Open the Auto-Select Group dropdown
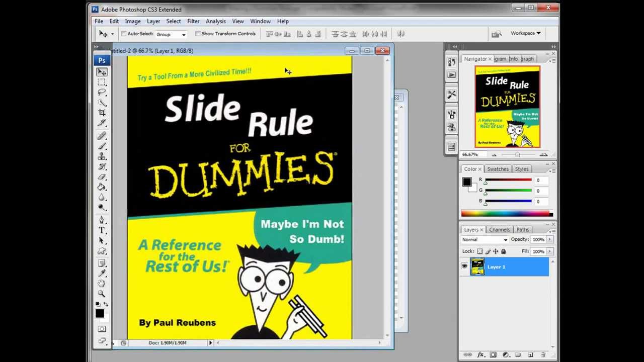Screen dimensions: 644x362 171,34
